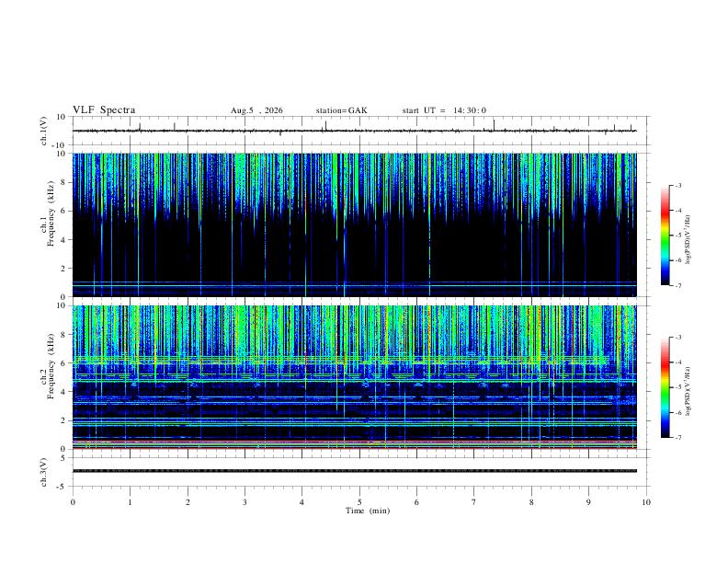Click the 5 tick on time axis

(359, 502)
